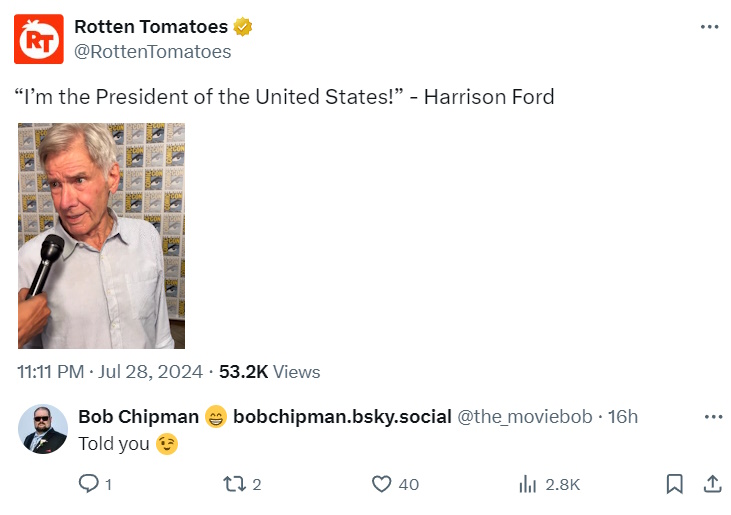The width and height of the screenshot is (731, 515).
Task: Click the Rotten Tomatoes profile logo
Action: pos(39,39)
